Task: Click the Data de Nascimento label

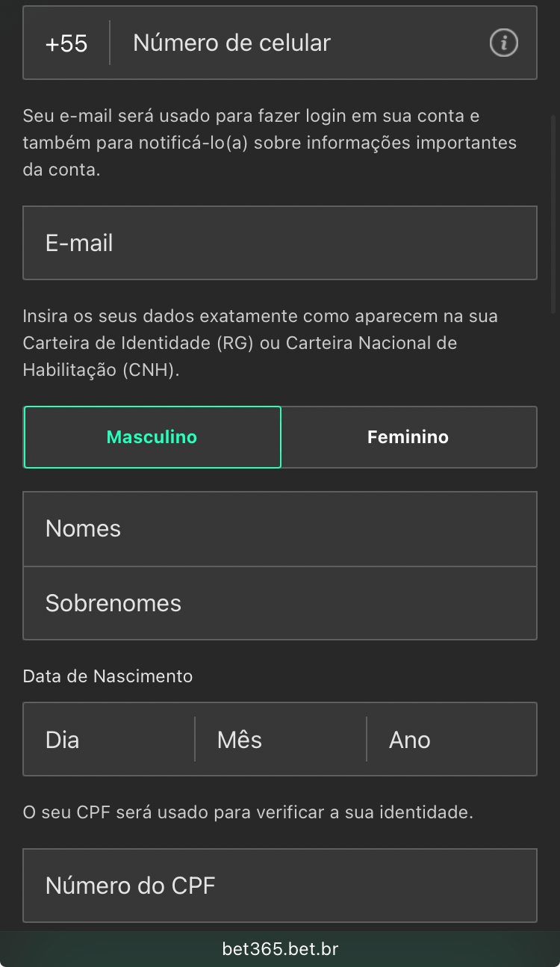Action: (x=108, y=676)
